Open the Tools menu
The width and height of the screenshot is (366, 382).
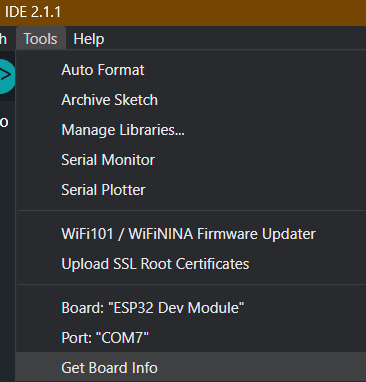point(41,39)
